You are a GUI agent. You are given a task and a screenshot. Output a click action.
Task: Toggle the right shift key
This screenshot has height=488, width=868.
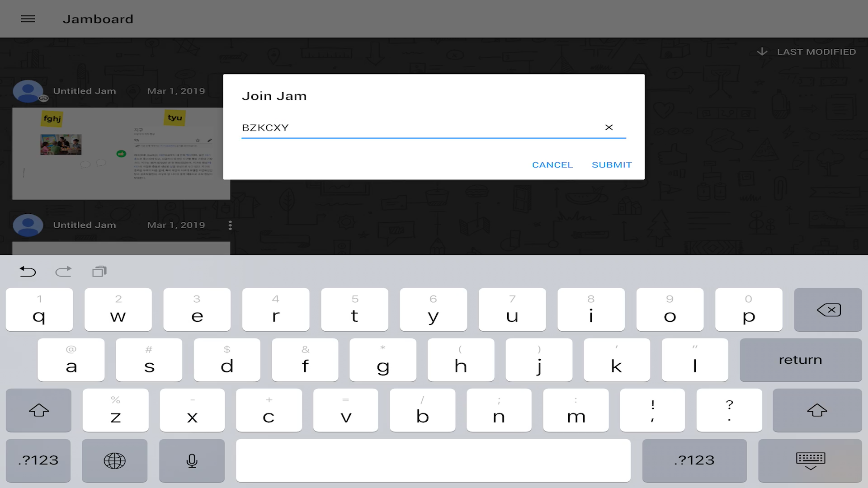816,410
